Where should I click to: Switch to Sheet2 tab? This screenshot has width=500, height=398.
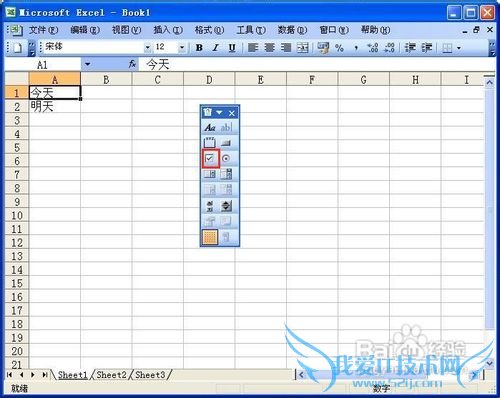tap(112, 375)
